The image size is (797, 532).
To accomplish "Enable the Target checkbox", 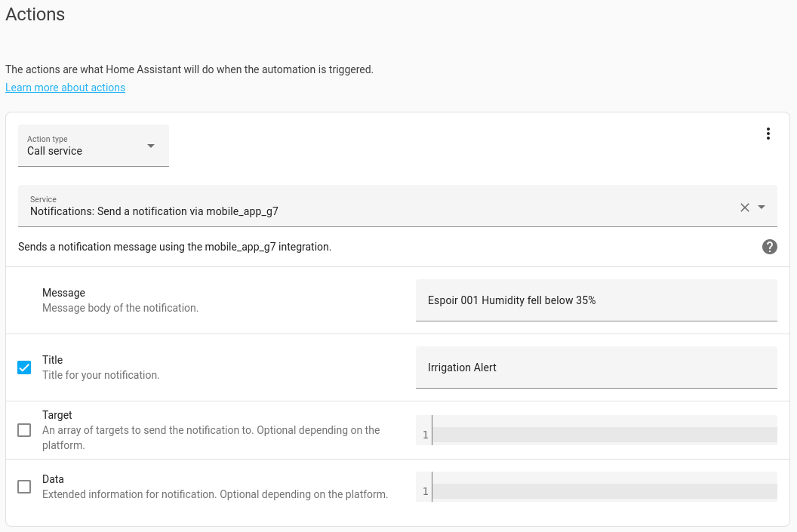I will click(24, 430).
